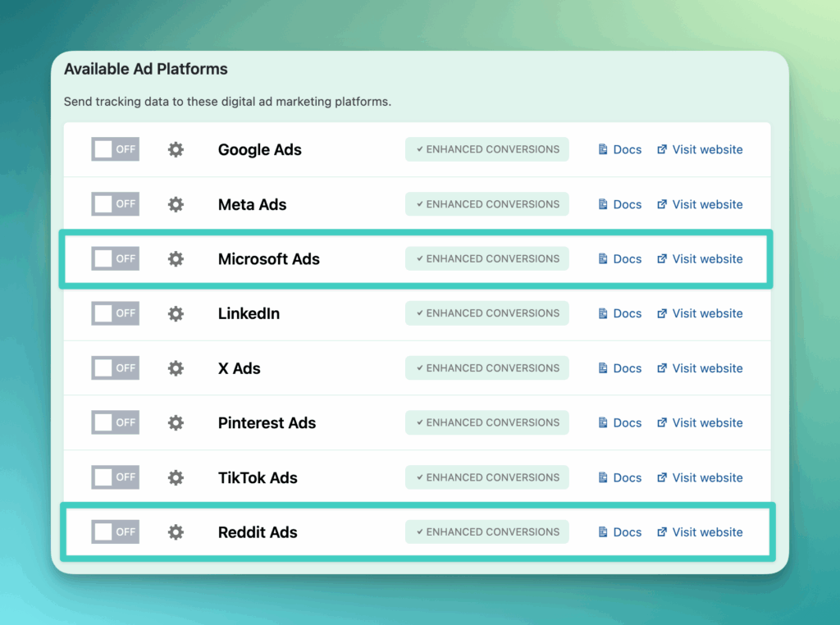Viewport: 840px width, 625px height.
Task: Click Enhanced Conversions badge for TikTok Ads
Action: [487, 477]
